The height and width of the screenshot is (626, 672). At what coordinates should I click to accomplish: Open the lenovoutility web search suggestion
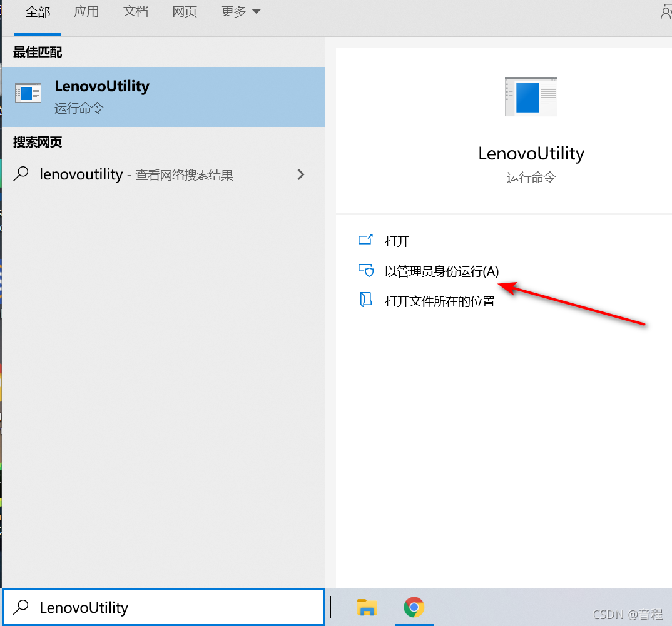coord(163,174)
